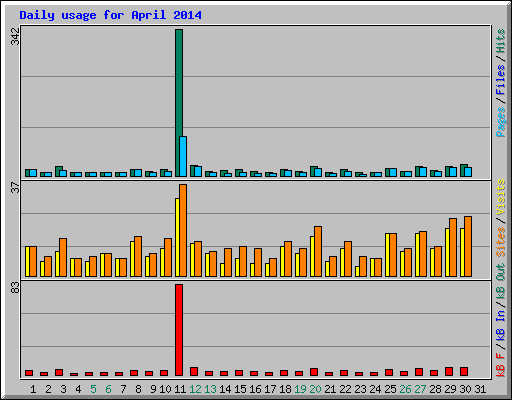Click green weekend day label "26"

click(405, 389)
